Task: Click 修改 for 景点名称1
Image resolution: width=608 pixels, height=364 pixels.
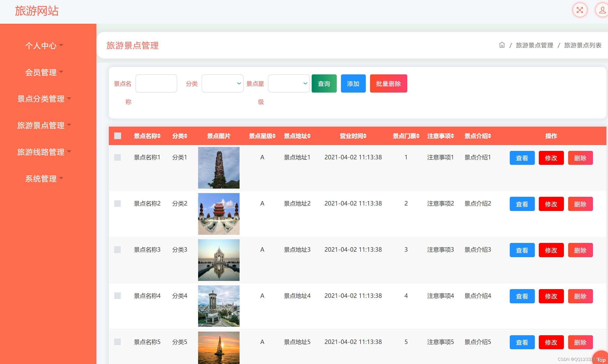Action: pyautogui.click(x=551, y=158)
